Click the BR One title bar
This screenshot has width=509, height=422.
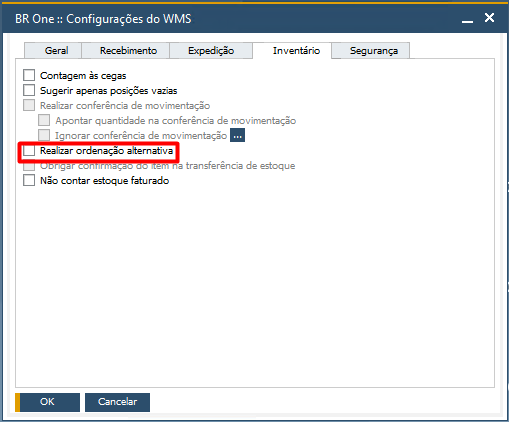[233, 18]
